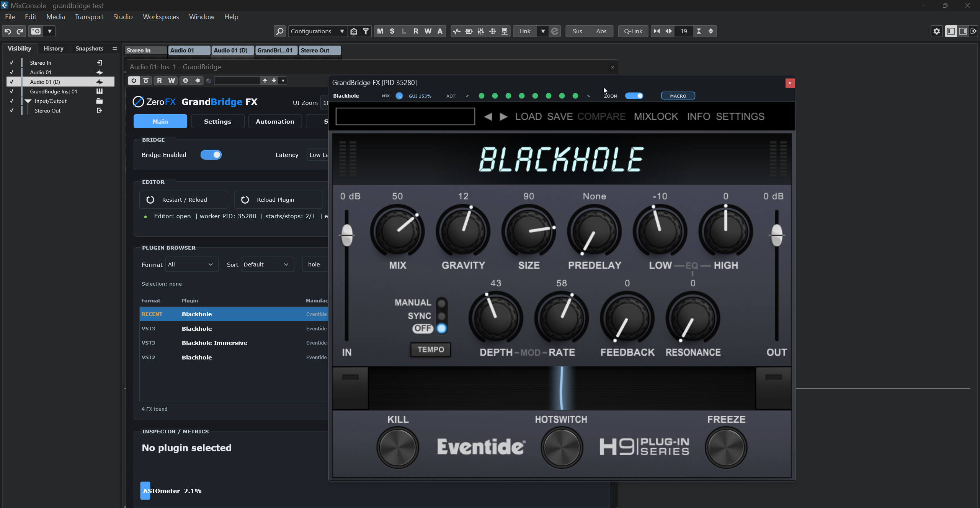Screen dimensions: 980x508
Task: Click the MACRO button
Action: [678, 96]
